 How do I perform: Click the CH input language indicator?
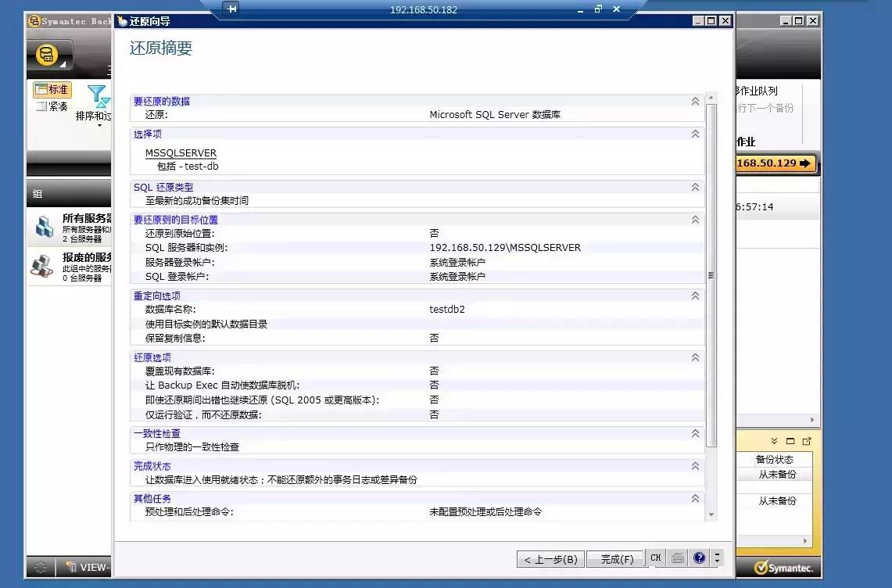[x=656, y=558]
